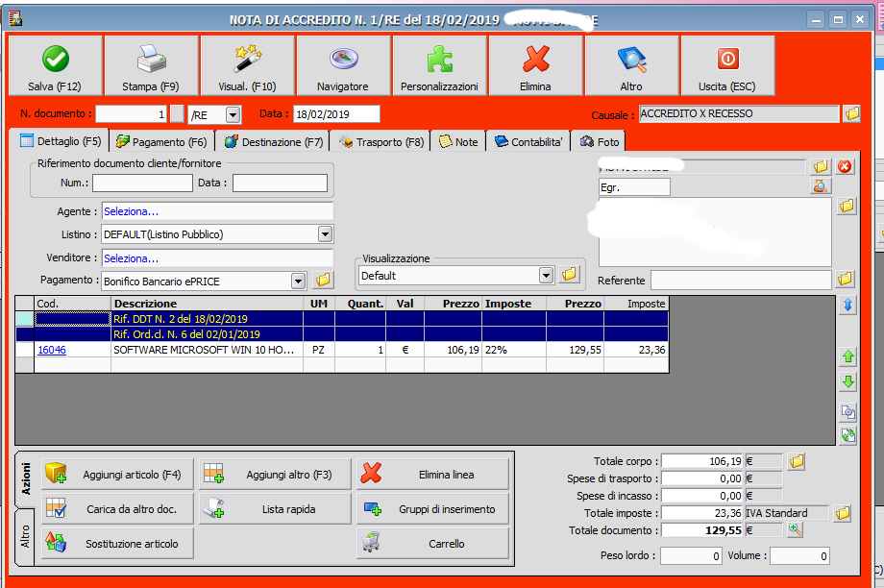The width and height of the screenshot is (884, 588).
Task: Click the Volume field
Action: [800, 556]
